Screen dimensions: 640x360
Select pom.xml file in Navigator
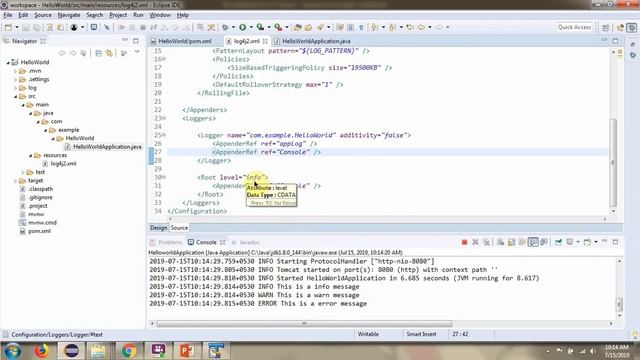pos(39,231)
